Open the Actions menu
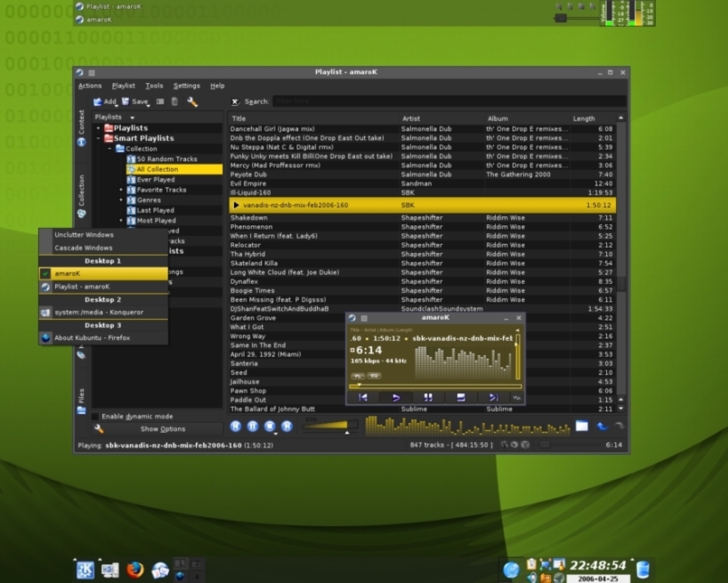The image size is (728, 583). [89, 86]
